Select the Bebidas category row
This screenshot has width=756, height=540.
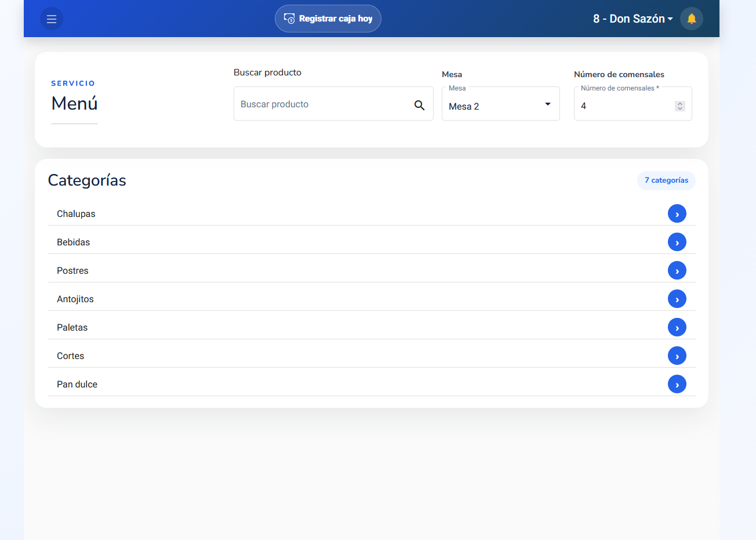pyautogui.click(x=372, y=242)
